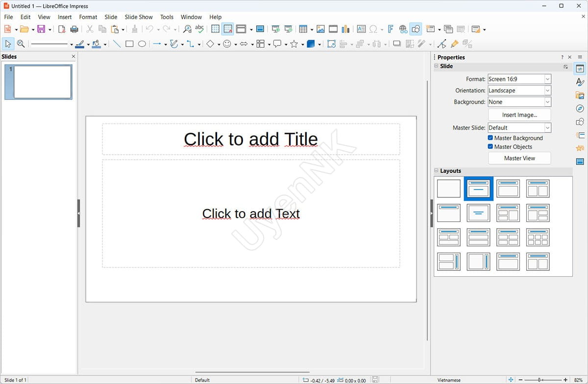Open the Animation sidebar deck icon
Image resolution: width=588 pixels, height=384 pixels.
pos(580,148)
